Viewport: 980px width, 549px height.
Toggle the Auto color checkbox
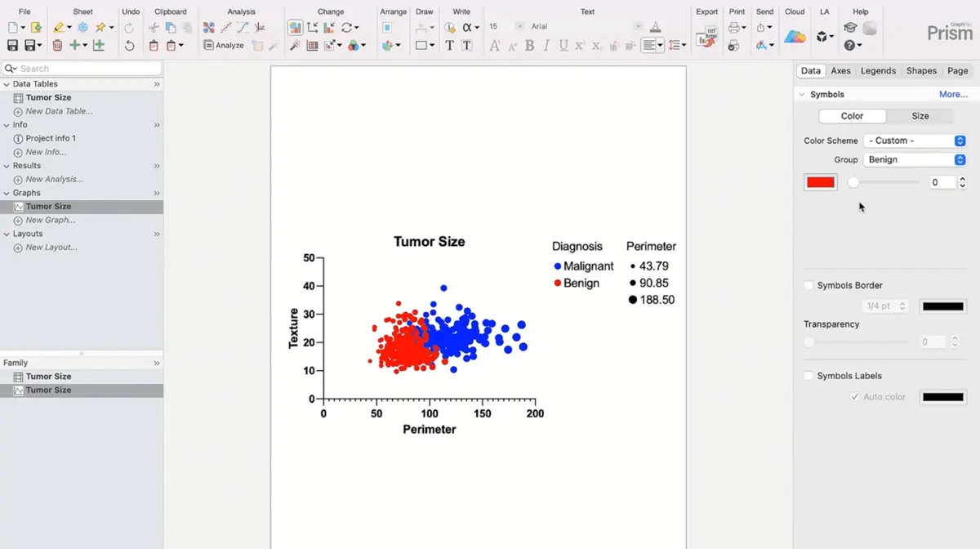pos(854,397)
